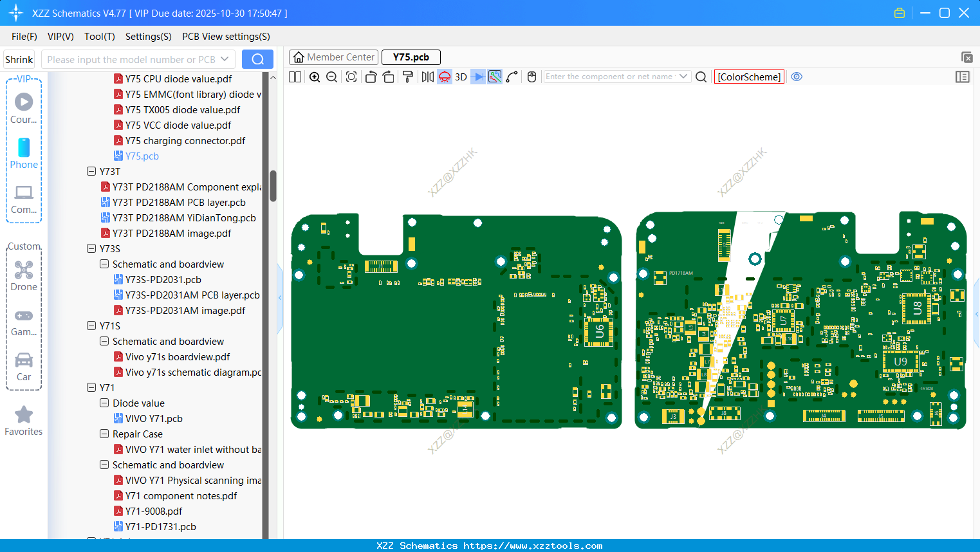
Task: Close all tabs using the top-right icon
Action: pyautogui.click(x=966, y=57)
